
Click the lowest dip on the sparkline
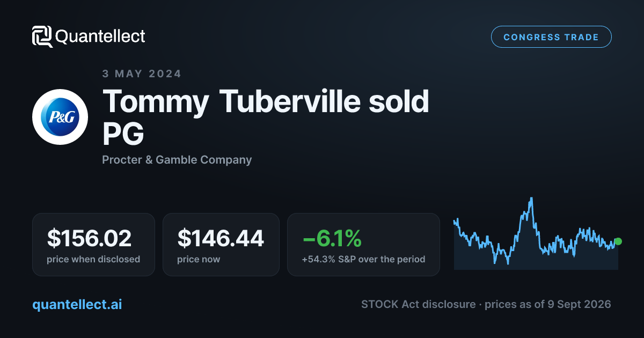[x=508, y=263]
